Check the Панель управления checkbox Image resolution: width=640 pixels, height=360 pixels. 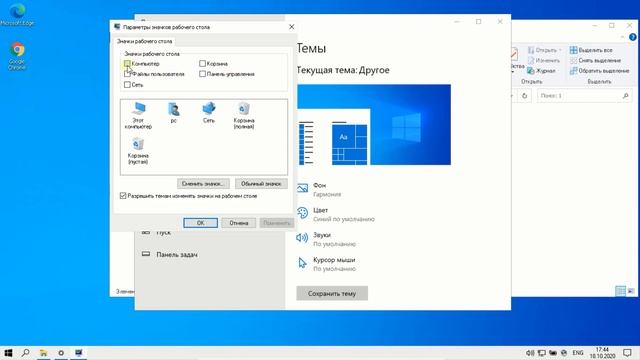tap(202, 74)
